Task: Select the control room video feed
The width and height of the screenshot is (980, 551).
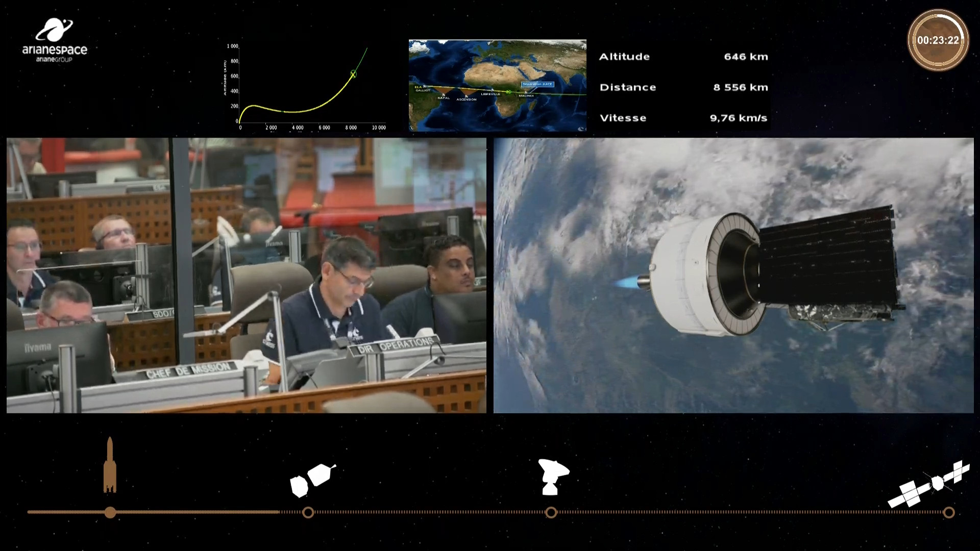Action: 246,275
